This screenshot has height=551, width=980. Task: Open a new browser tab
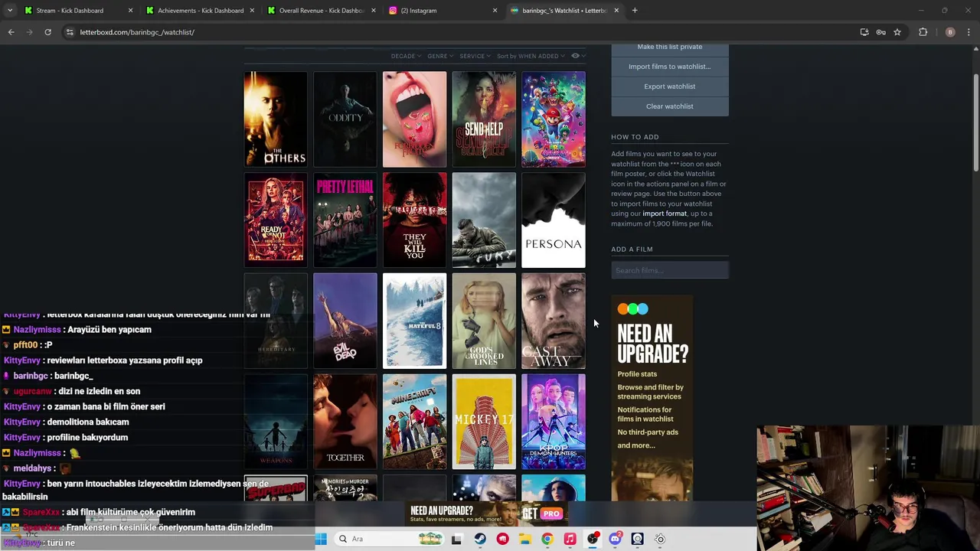(x=635, y=11)
